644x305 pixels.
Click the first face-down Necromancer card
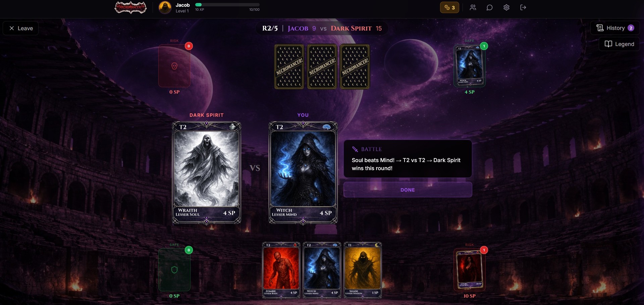289,67
